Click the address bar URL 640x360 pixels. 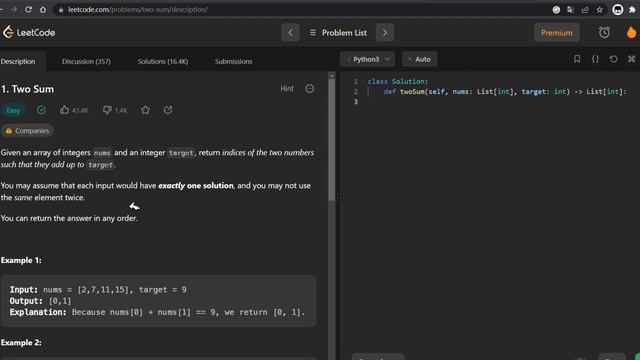(x=138, y=9)
